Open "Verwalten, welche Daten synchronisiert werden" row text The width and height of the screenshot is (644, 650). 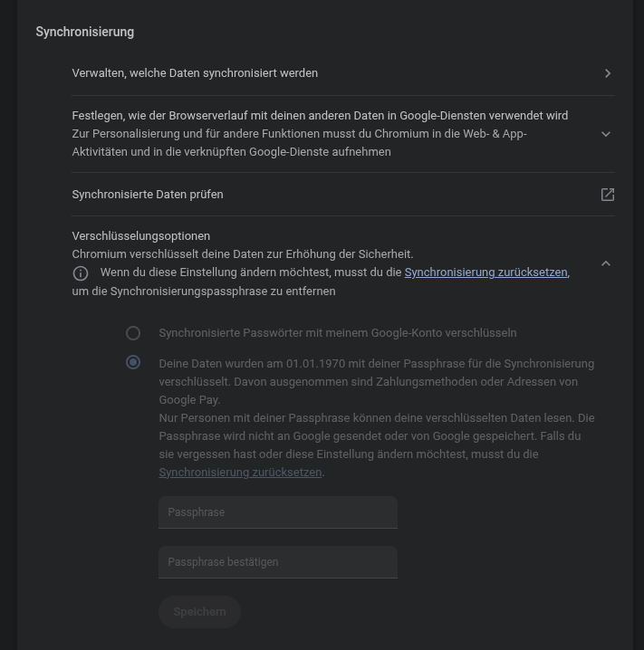195,73
